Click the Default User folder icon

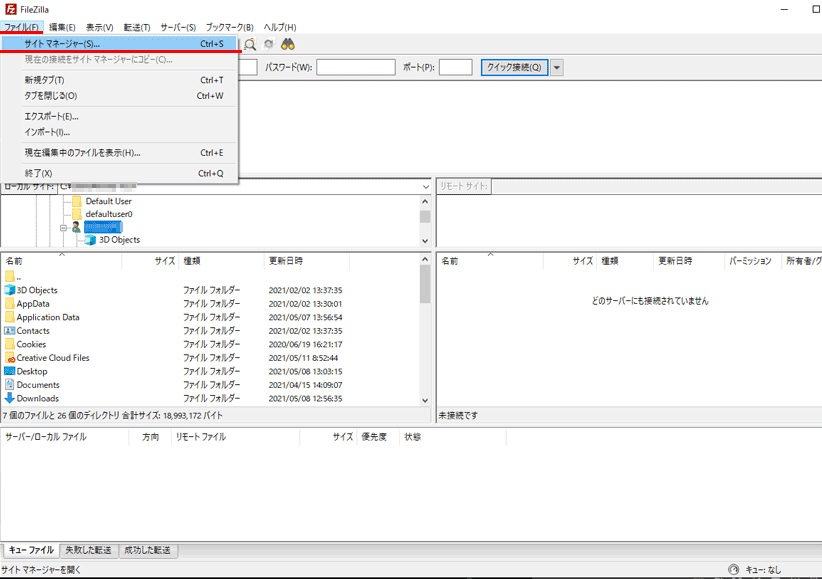pyautogui.click(x=77, y=201)
